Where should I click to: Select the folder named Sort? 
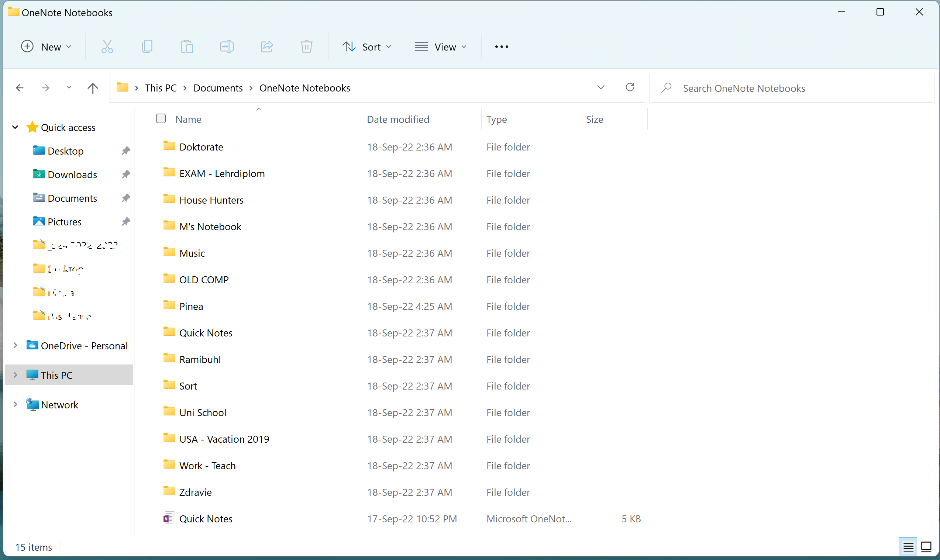tap(188, 386)
